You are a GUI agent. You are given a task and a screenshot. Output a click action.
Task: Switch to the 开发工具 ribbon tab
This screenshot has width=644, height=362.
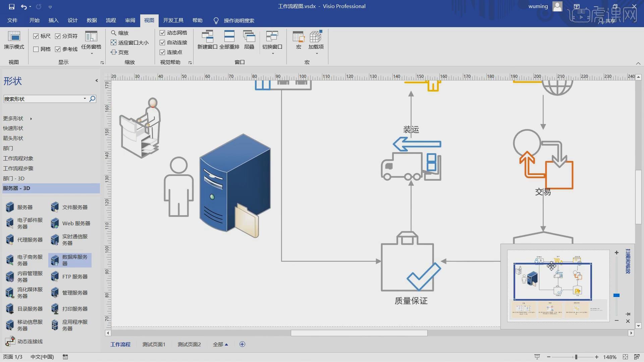(173, 20)
